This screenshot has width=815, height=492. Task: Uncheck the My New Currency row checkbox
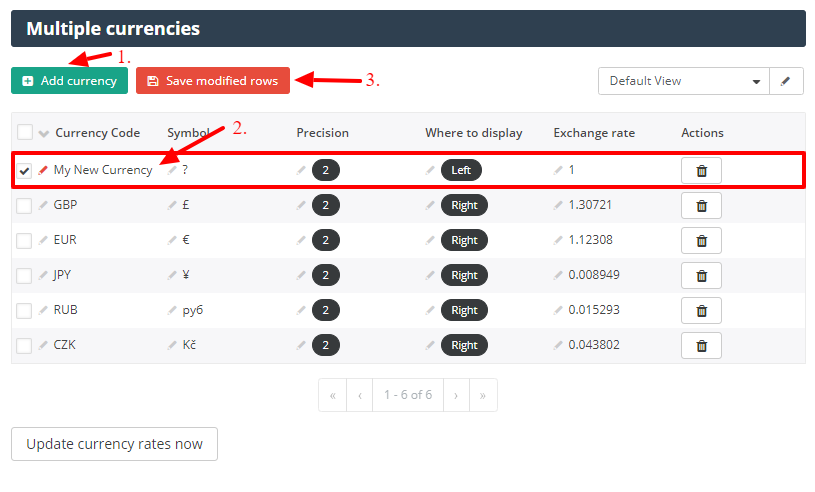[24, 170]
